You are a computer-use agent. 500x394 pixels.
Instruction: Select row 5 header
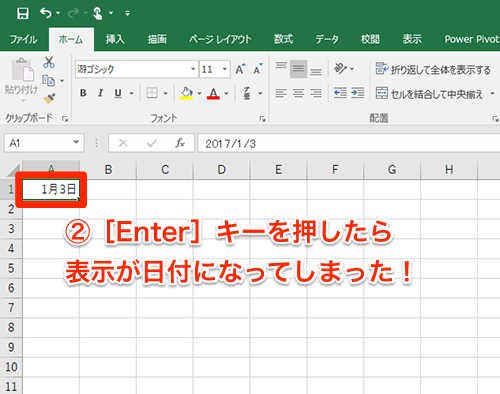point(11,268)
